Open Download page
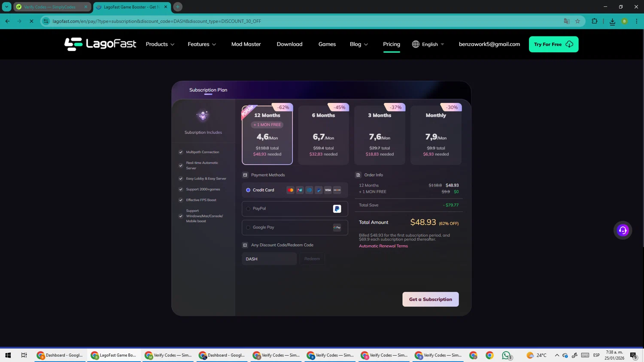This screenshot has height=362, width=644. click(x=289, y=44)
